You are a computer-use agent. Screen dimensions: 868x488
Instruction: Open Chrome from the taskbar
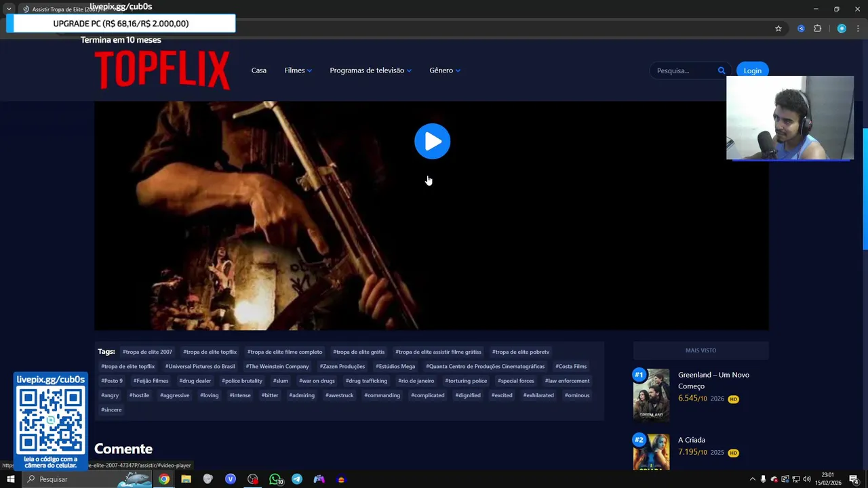click(164, 479)
